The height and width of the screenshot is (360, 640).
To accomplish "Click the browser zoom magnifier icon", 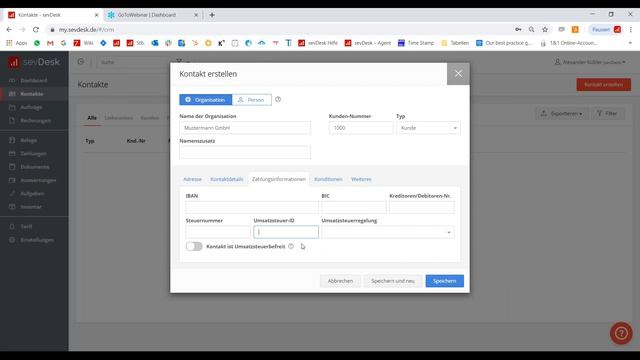I will [531, 29].
